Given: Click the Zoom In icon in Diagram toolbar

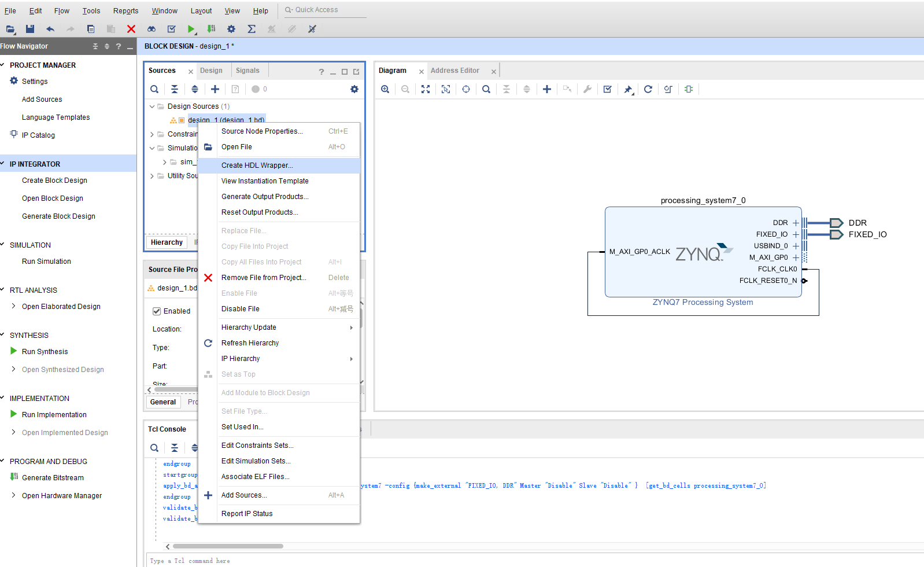Looking at the screenshot, I should click(385, 89).
